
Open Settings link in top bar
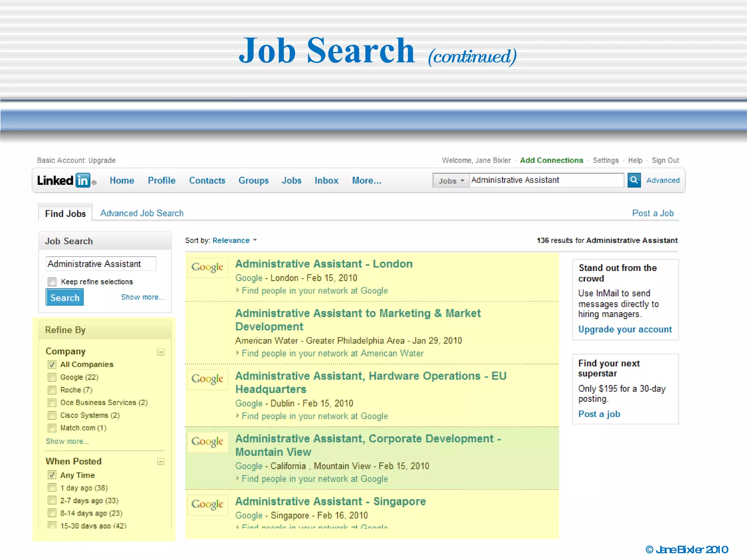click(x=605, y=160)
